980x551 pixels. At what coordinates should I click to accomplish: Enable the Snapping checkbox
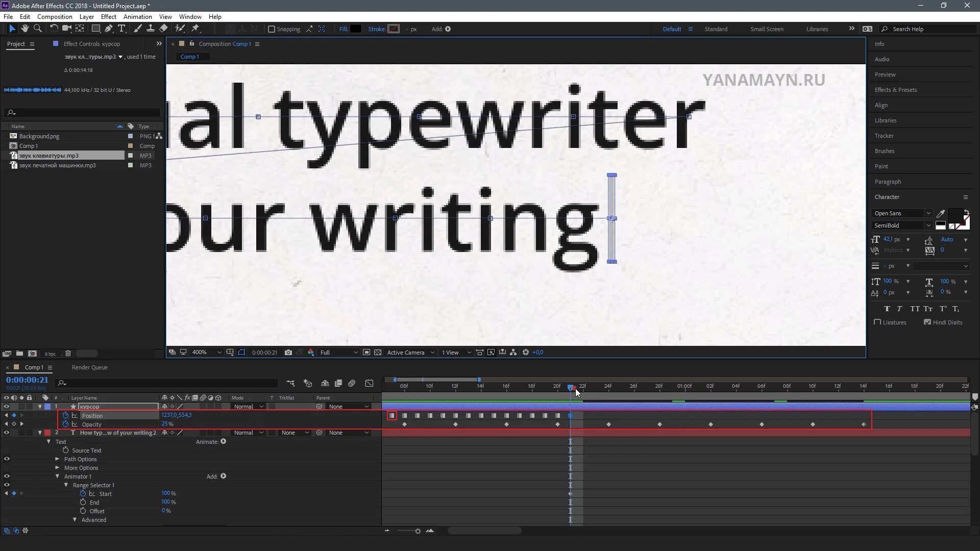click(272, 29)
